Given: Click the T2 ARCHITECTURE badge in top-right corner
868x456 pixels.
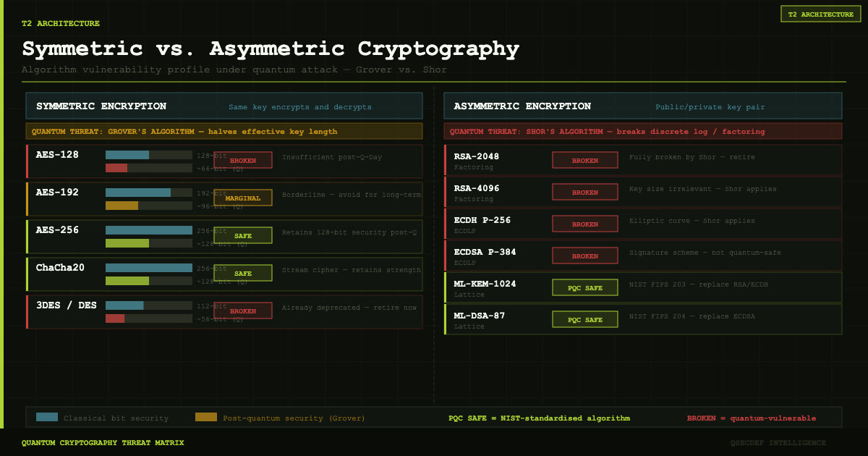Looking at the screenshot, I should [820, 14].
